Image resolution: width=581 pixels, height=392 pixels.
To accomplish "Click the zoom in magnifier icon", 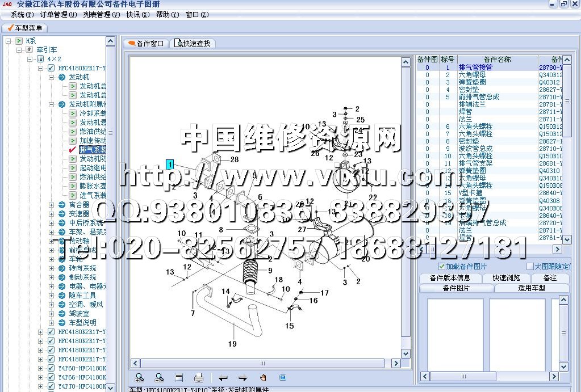I will (x=140, y=377).
